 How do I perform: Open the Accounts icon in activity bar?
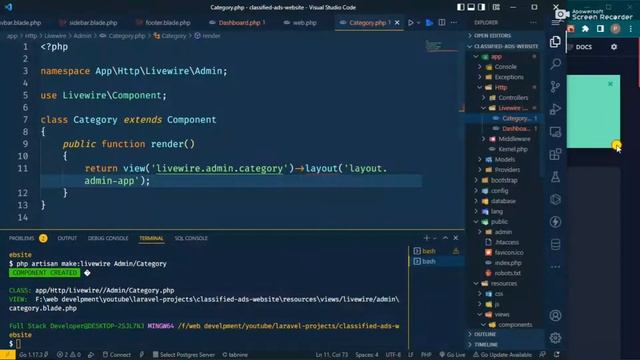point(555,316)
